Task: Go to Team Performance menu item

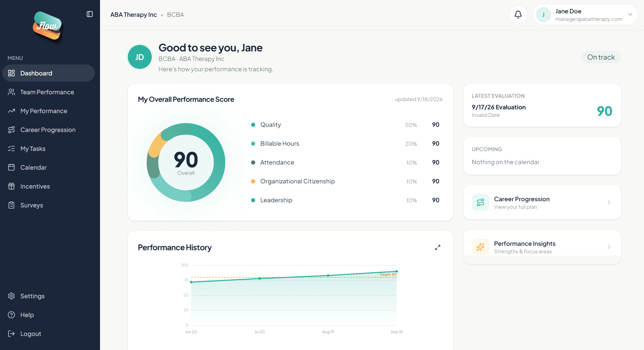Action: (49, 92)
